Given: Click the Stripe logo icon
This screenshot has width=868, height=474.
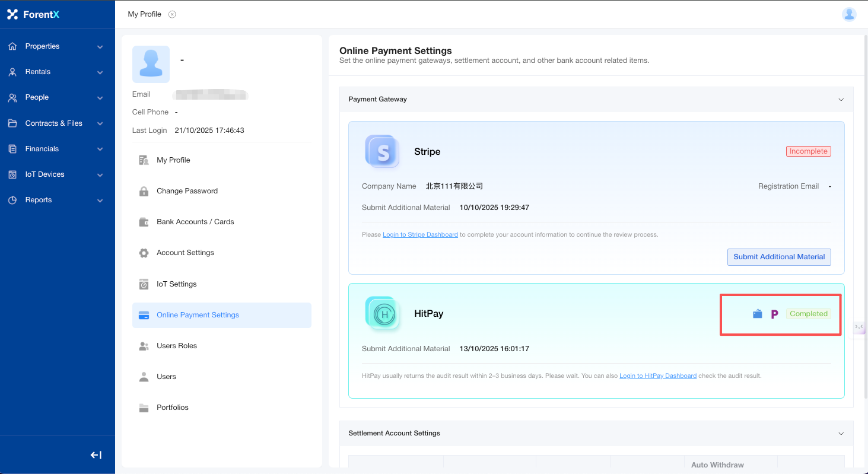Looking at the screenshot, I should click(x=382, y=151).
